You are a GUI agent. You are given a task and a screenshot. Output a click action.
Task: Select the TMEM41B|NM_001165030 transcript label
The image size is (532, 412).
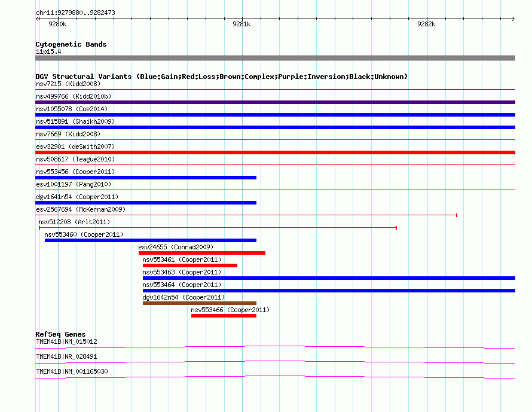click(72, 371)
